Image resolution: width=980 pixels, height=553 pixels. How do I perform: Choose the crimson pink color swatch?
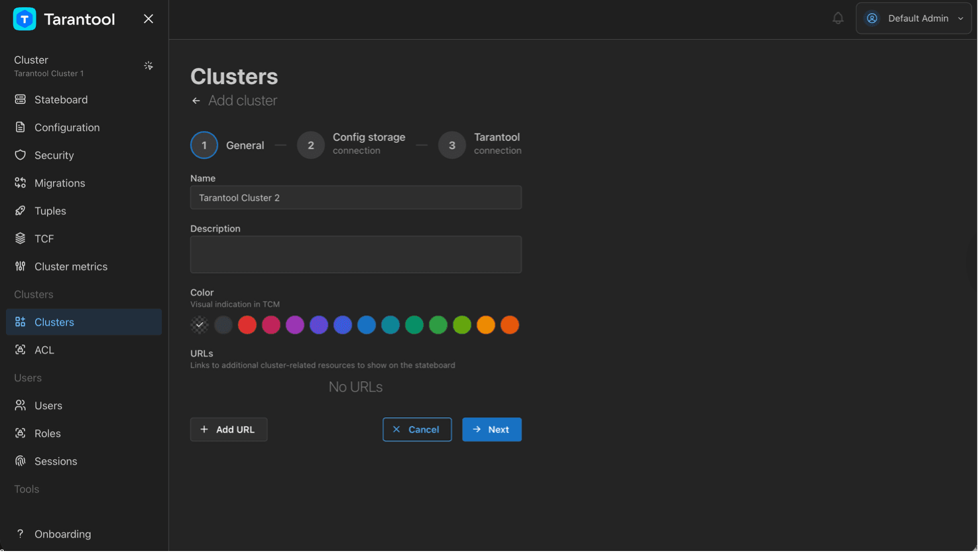click(271, 325)
